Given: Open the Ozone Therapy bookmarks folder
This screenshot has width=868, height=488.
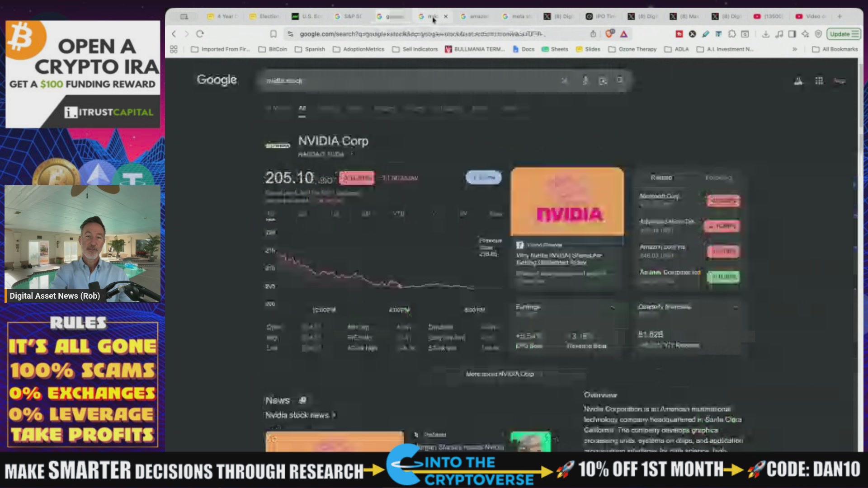Looking at the screenshot, I should point(632,49).
